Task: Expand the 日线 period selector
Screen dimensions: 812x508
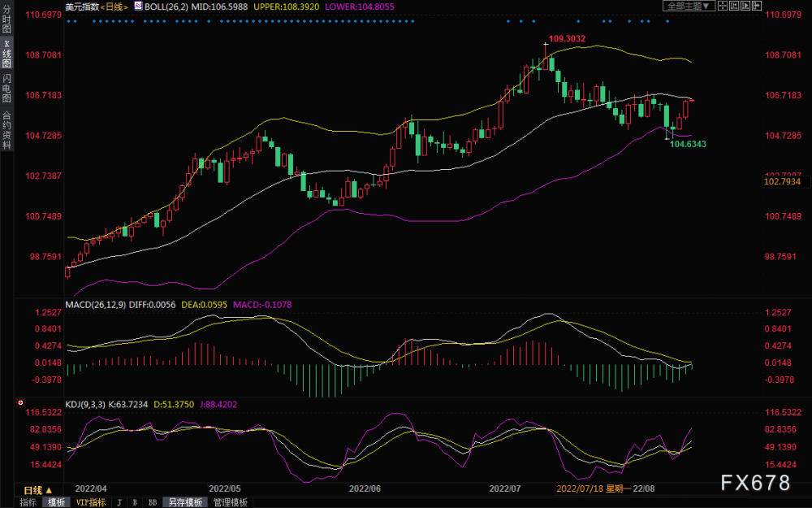Action: (38, 490)
